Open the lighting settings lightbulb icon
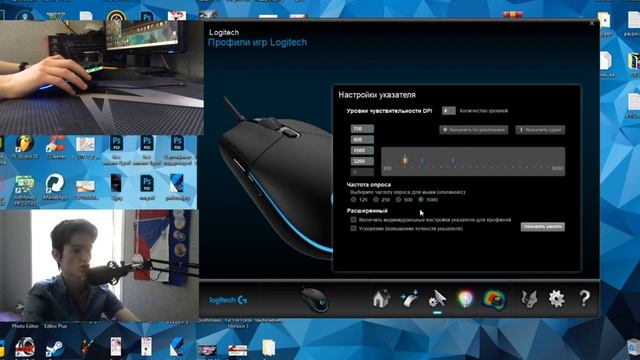Screen dimensions: 640x360 pos(465,299)
